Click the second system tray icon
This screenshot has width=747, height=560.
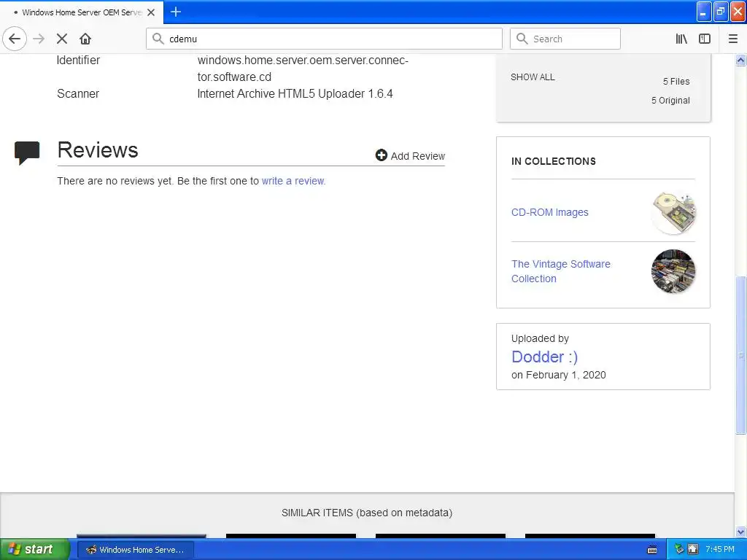(693, 549)
